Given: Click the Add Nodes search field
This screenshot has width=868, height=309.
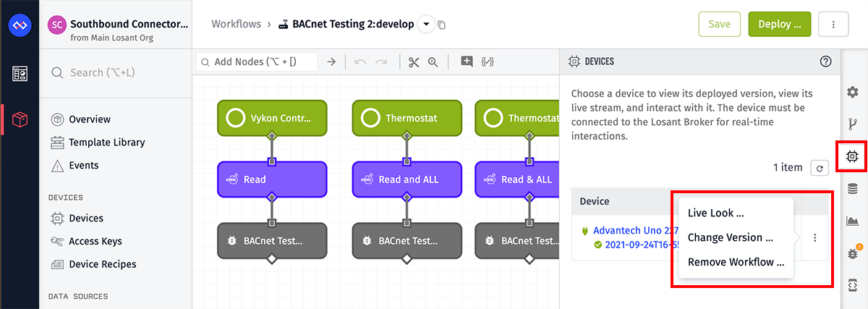Looking at the screenshot, I should (257, 62).
